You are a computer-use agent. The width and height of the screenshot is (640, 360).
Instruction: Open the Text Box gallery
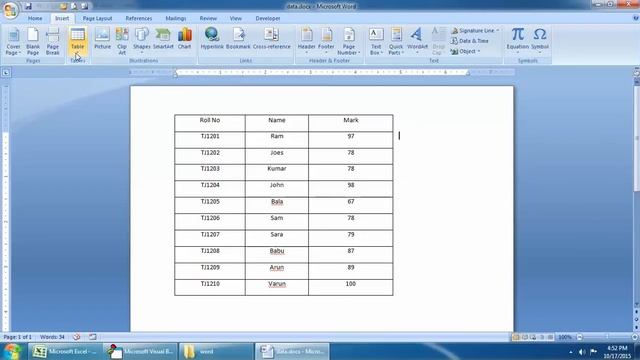[x=376, y=41]
